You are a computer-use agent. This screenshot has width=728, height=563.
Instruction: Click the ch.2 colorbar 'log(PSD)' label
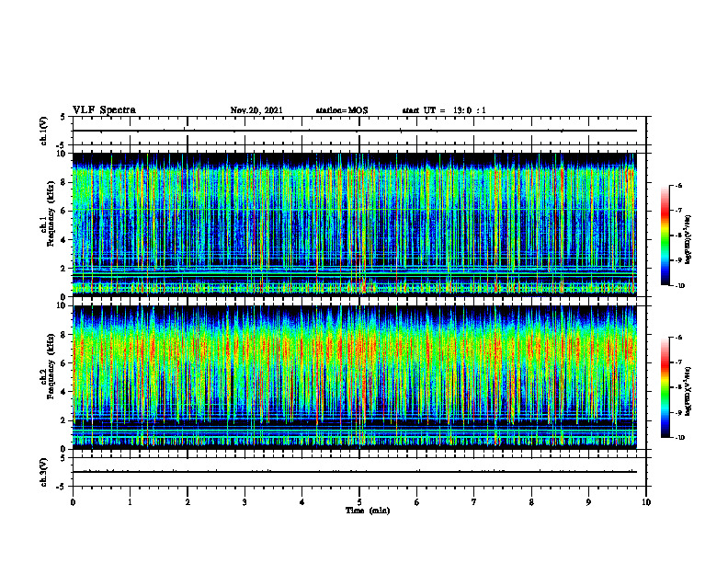pyautogui.click(x=688, y=392)
